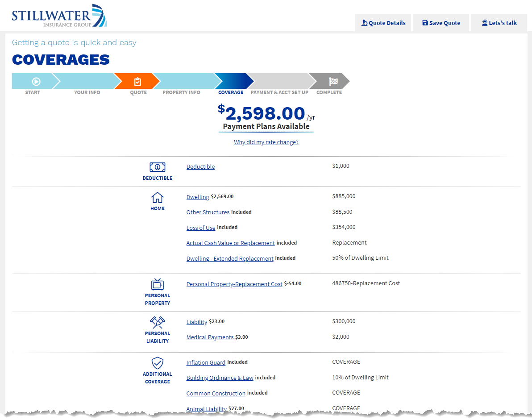This screenshot has width=532, height=420.
Task: Open the Other Structures link
Action: point(208,212)
